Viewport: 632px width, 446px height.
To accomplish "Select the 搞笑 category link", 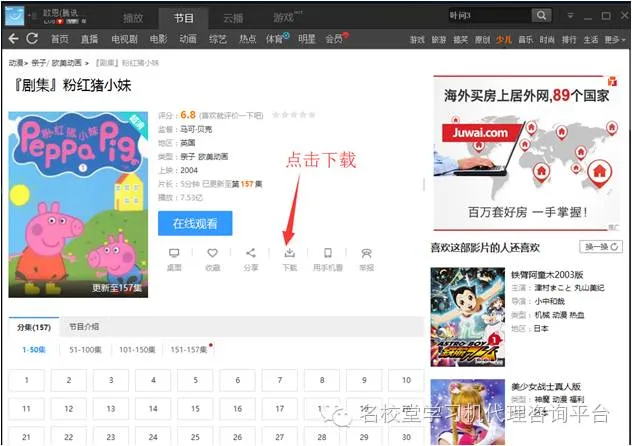I will pos(460,39).
